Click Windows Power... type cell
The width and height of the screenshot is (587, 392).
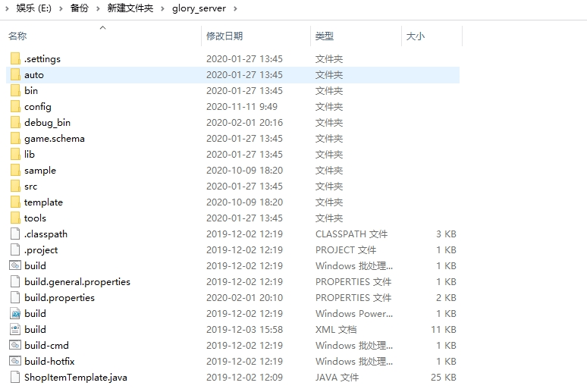pos(354,313)
